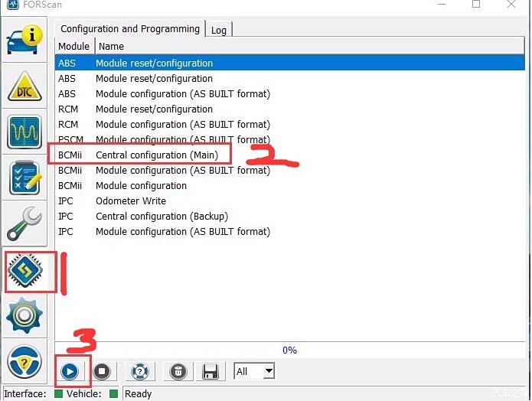532x401 pixels.
Task: Select BCMii Module configuration (AS BUILT format)
Action: 290,170
